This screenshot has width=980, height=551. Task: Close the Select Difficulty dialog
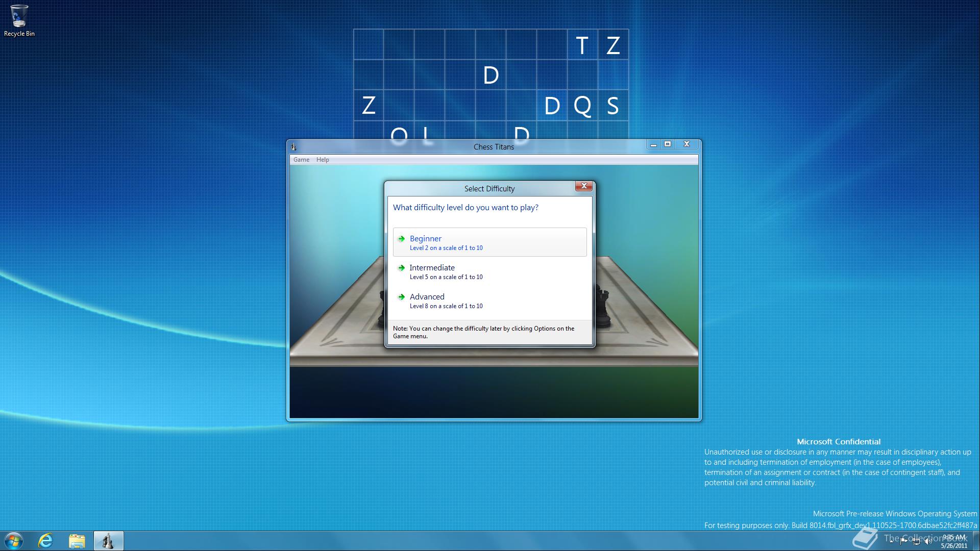coord(584,186)
